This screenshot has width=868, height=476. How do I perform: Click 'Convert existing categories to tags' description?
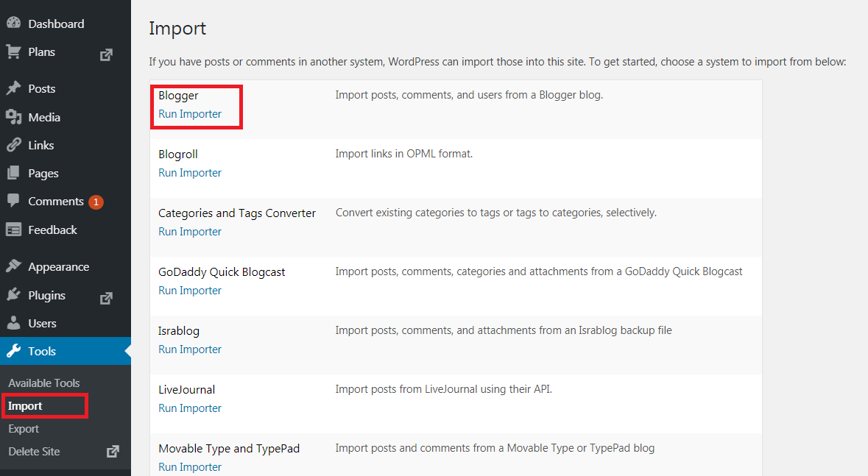[496, 213]
